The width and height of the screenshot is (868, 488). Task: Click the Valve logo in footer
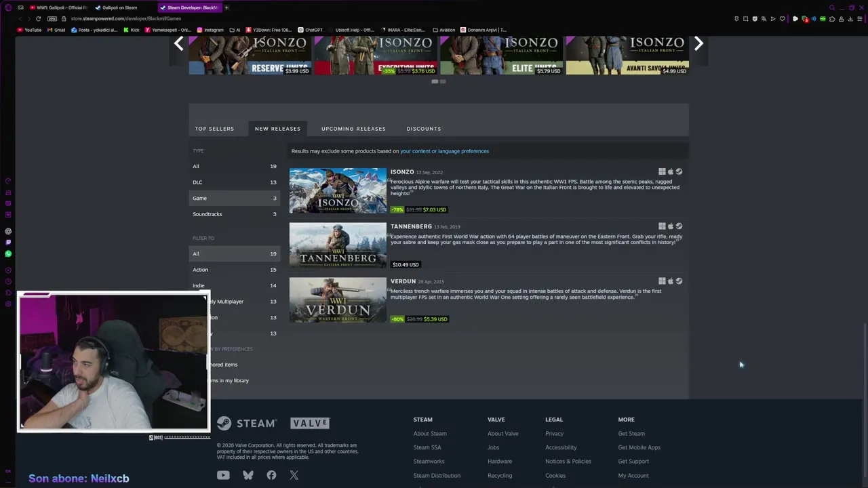310,423
